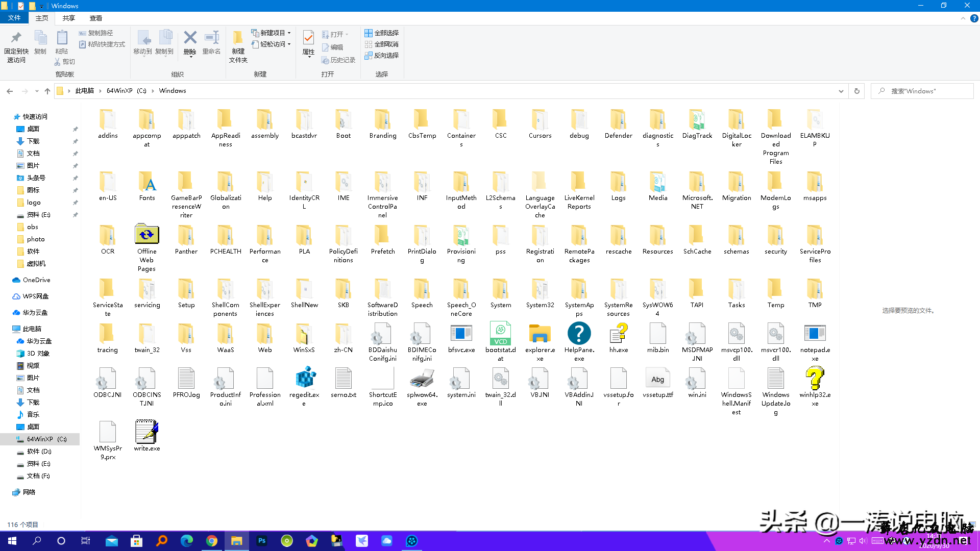Open Chrome from the taskbar
Screen dimensions: 980x551
pos(212,541)
